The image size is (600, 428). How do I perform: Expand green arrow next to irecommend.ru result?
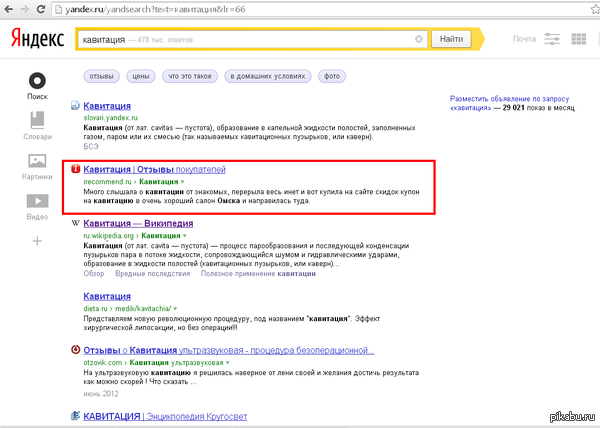click(x=183, y=182)
